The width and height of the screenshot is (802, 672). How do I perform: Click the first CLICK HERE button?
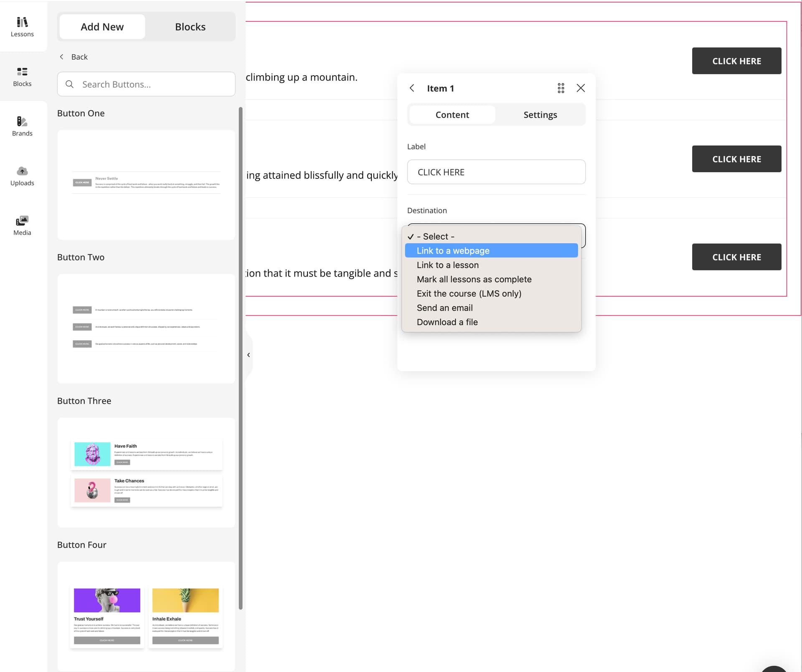click(736, 61)
